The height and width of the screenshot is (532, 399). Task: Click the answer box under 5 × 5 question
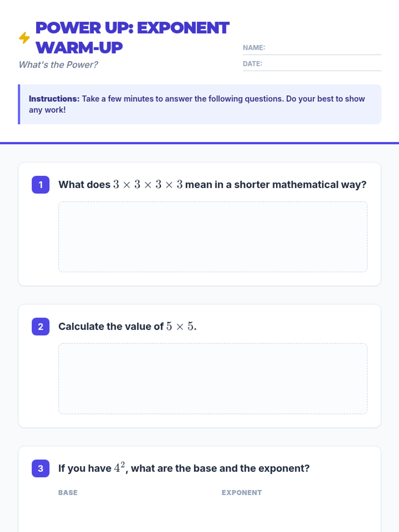(x=213, y=379)
